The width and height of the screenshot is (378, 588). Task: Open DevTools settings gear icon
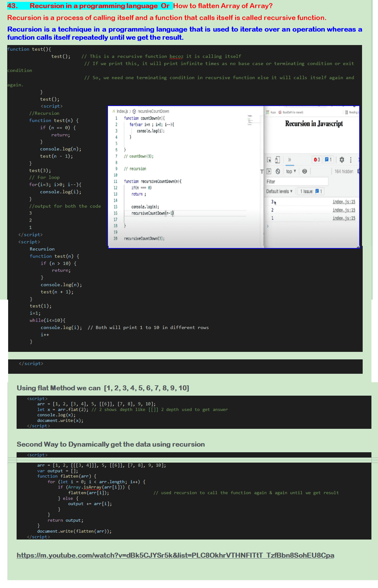[x=342, y=160]
